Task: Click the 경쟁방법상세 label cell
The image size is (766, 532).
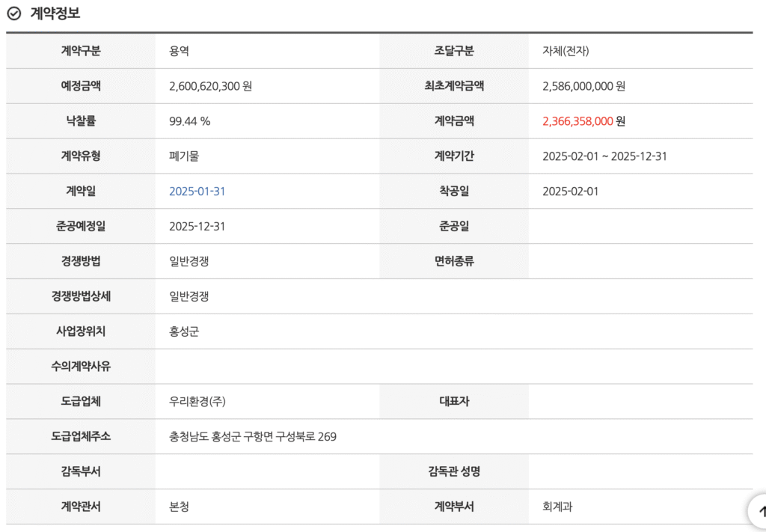Action: tap(81, 296)
